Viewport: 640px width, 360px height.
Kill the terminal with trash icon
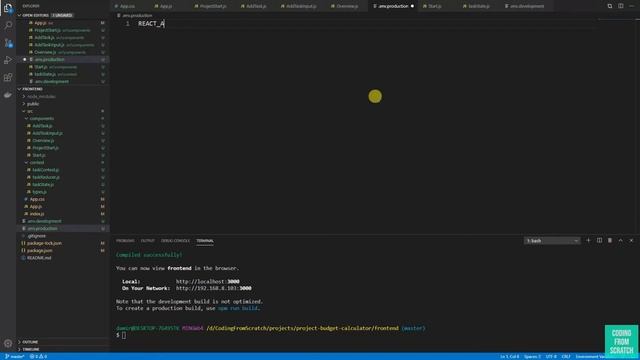pos(610,240)
